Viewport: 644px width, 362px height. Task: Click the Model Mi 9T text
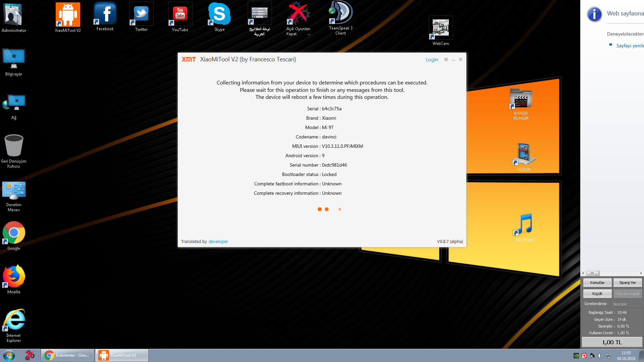coord(319,127)
